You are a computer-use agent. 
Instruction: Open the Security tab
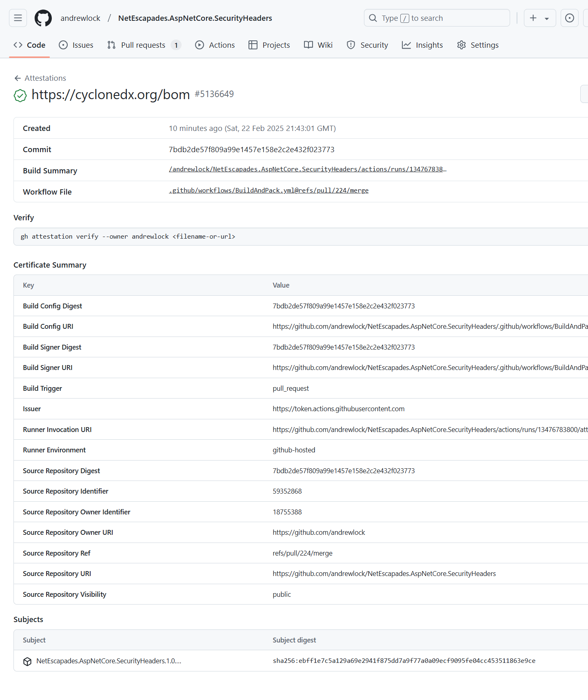(367, 45)
